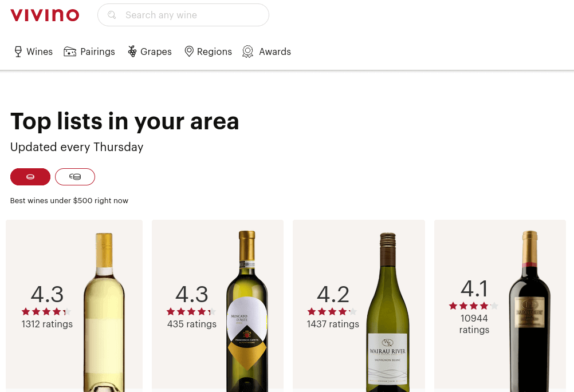Open the Grapes menu
The image size is (574, 392).
coord(156,52)
